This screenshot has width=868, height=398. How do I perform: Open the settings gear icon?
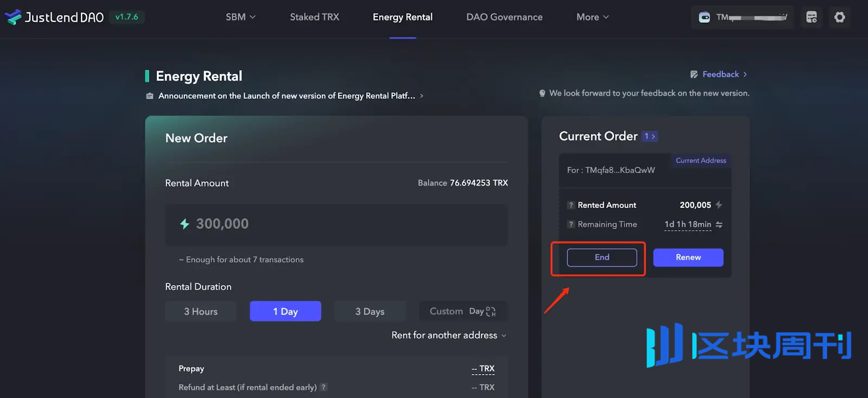tap(840, 17)
